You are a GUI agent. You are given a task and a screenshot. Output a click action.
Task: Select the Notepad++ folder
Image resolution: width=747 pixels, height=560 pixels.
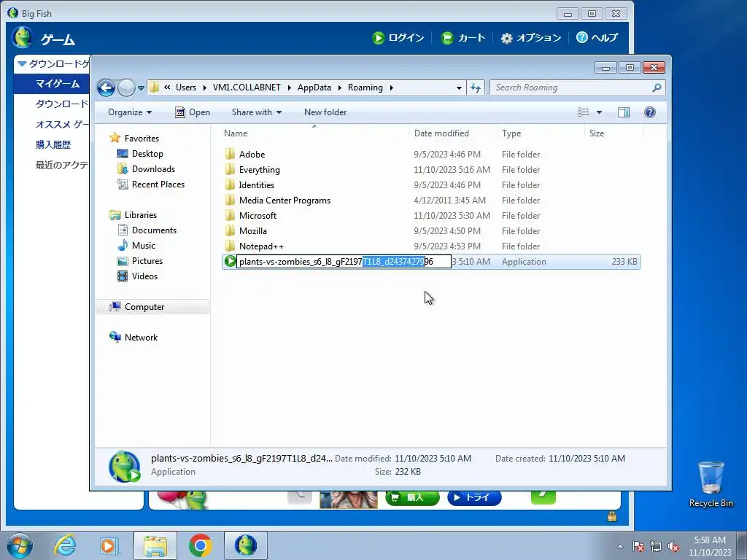[261, 246]
